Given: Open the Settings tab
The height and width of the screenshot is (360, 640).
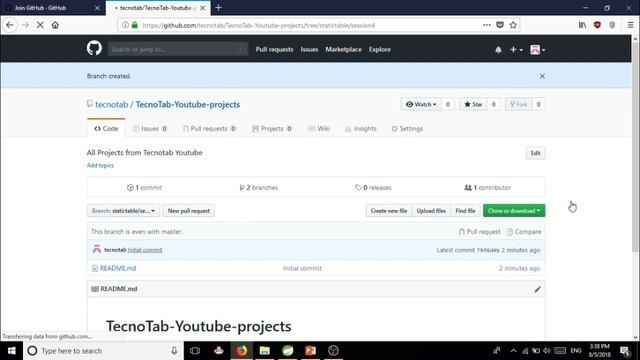Looking at the screenshot, I should pyautogui.click(x=407, y=129).
